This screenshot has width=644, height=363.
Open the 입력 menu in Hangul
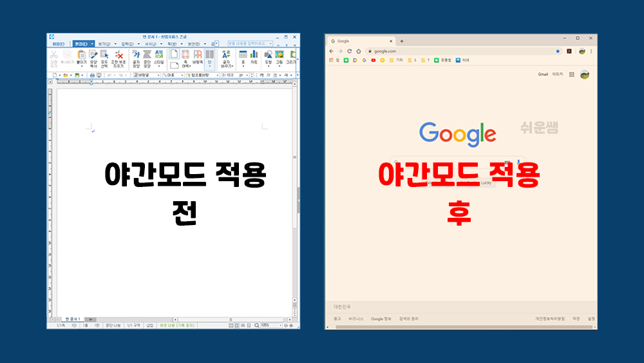click(x=128, y=44)
